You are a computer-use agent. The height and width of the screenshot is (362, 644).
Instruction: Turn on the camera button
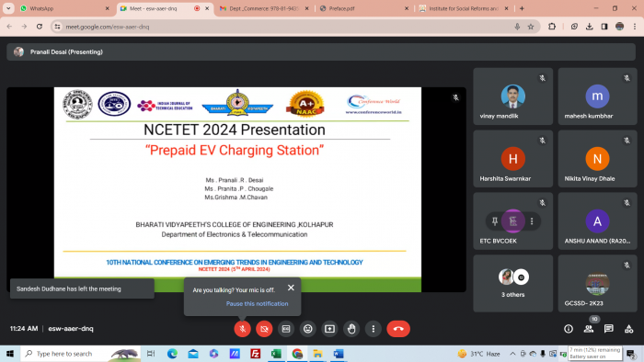pyautogui.click(x=264, y=329)
